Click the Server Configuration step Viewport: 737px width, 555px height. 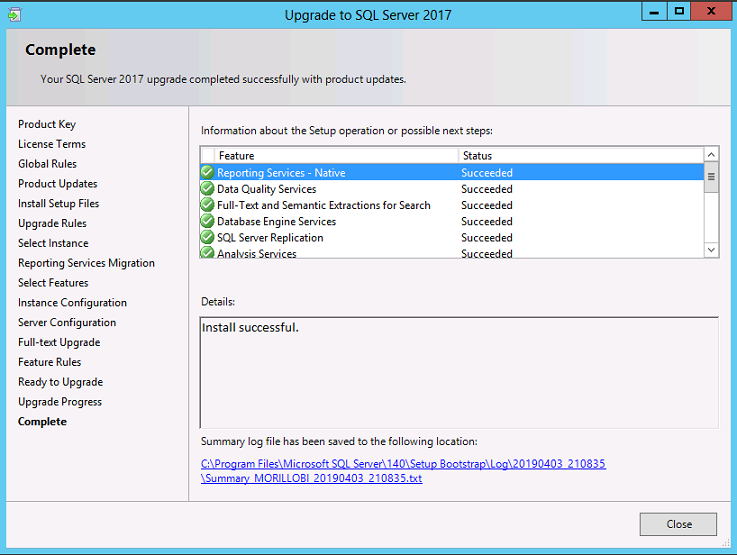click(67, 322)
